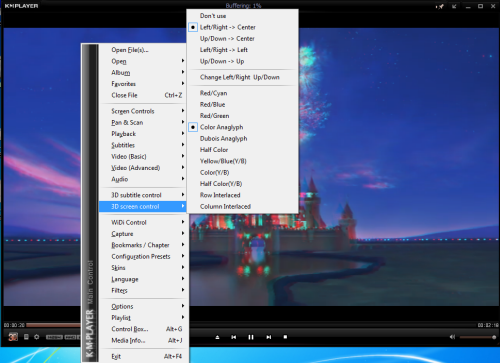The image size is (500, 363).
Task: Click Exit in context menu
Action: pyautogui.click(x=143, y=357)
